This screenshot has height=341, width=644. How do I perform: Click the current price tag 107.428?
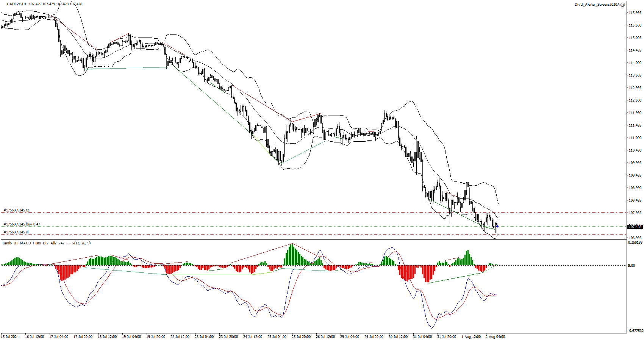635,227
